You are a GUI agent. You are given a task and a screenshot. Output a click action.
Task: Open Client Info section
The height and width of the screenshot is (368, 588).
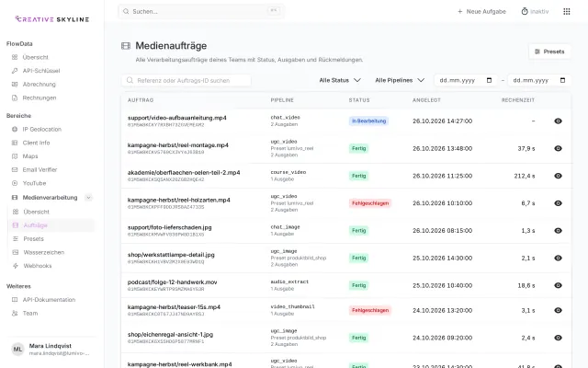36,143
